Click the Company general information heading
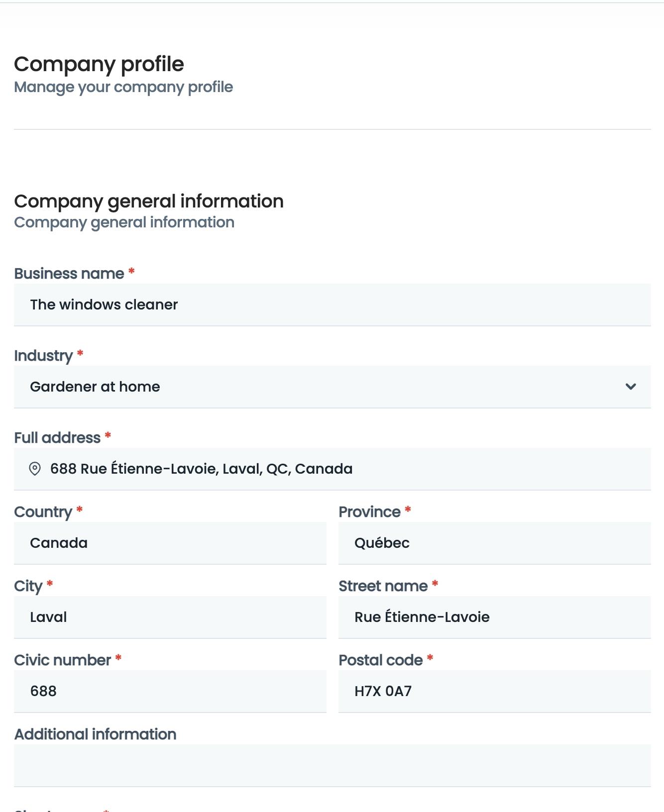Image resolution: width=664 pixels, height=812 pixels. (x=149, y=202)
